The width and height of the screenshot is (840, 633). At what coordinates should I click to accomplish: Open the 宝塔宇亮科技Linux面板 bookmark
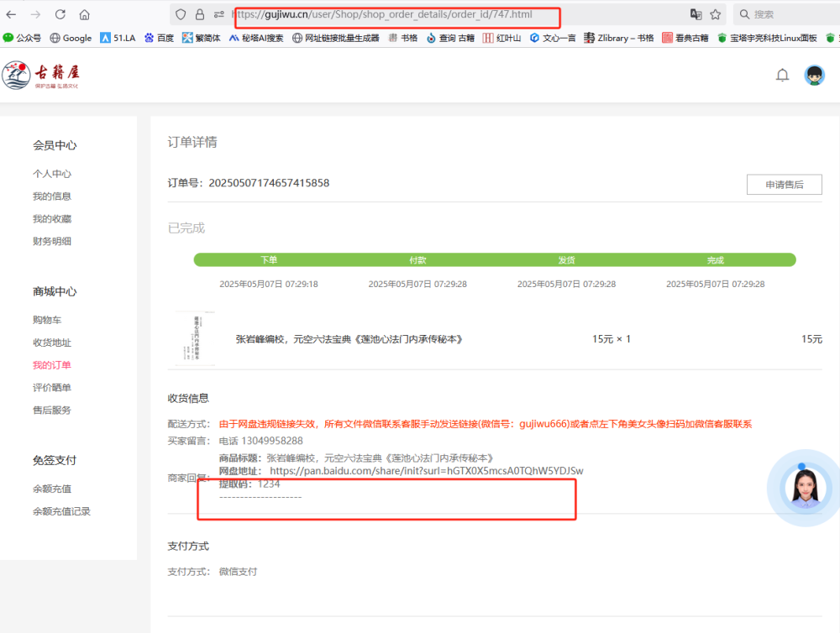(x=767, y=38)
